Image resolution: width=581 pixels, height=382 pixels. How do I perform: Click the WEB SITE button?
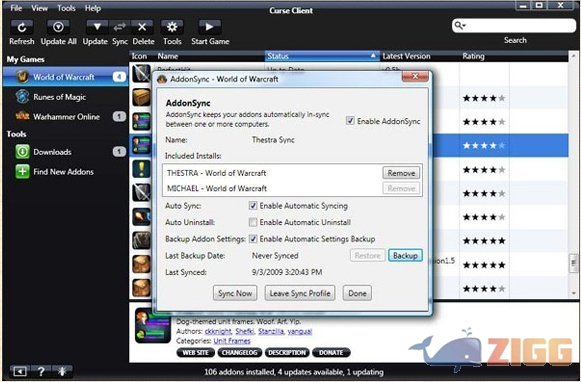[196, 352]
